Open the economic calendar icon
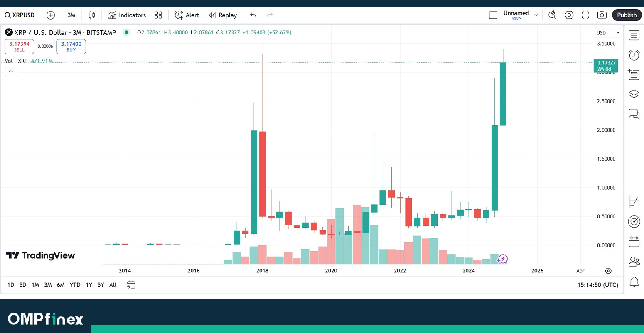 pyautogui.click(x=634, y=242)
